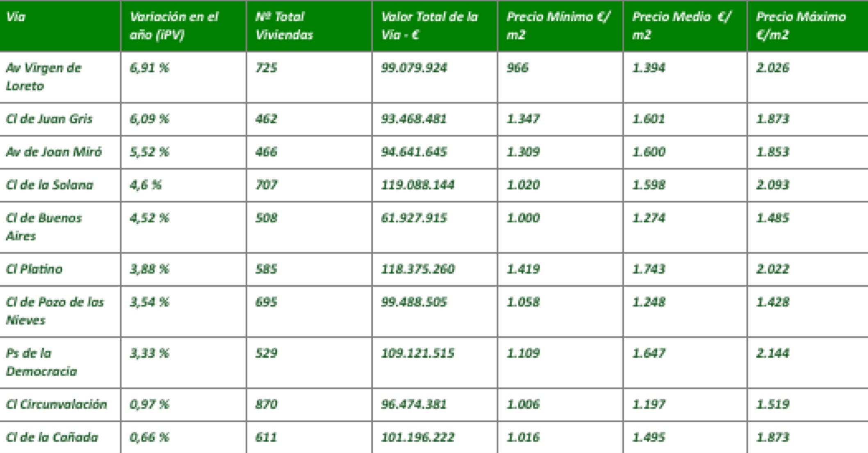
Task: Click the 'Precio Mínimo €/m2' header
Action: tap(558, 26)
